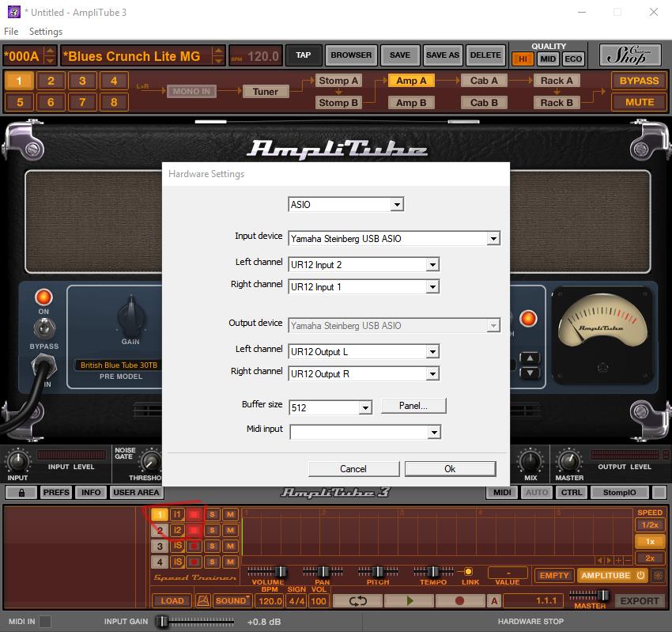Switch to Cab A module
This screenshot has height=632, width=672.
click(x=484, y=81)
